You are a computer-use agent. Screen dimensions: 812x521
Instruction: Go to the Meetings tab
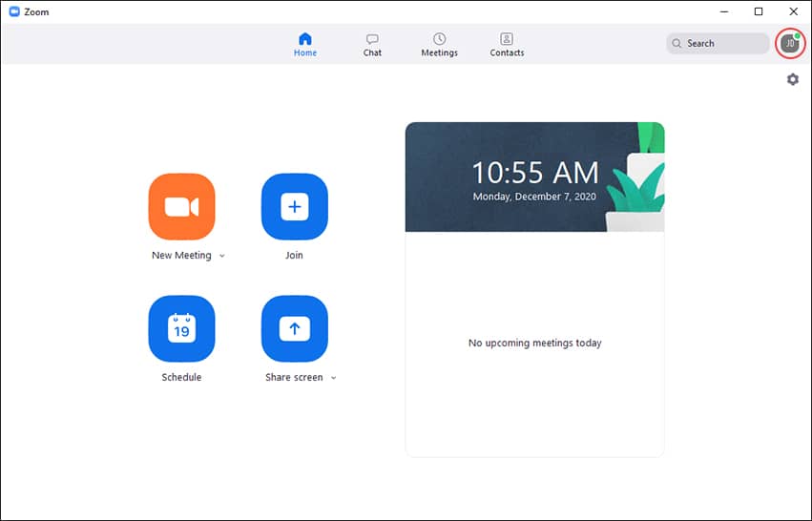pos(440,45)
